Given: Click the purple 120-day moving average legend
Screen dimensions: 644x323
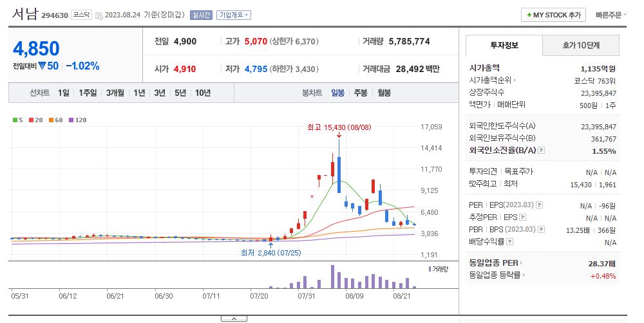Looking at the screenshot, I should [x=78, y=120].
